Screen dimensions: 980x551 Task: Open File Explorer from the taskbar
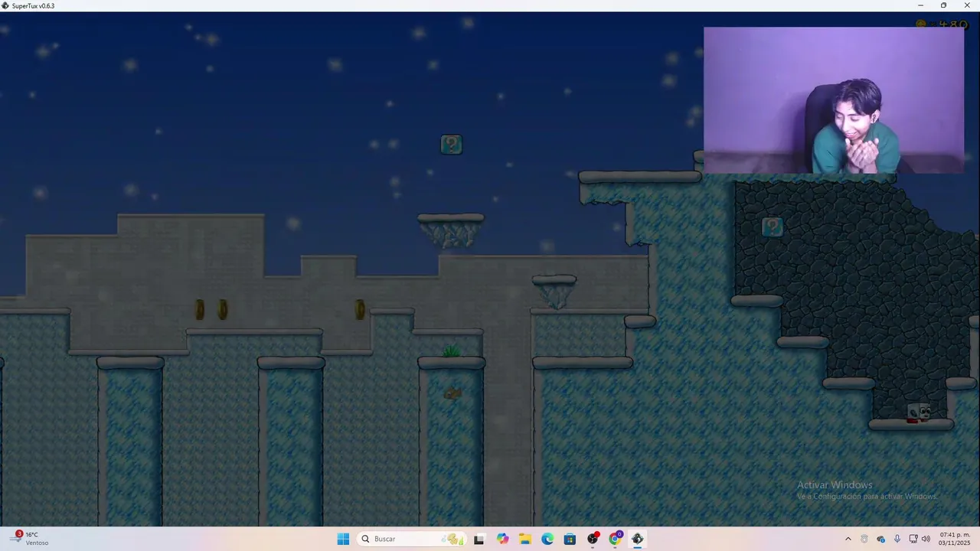coord(524,539)
